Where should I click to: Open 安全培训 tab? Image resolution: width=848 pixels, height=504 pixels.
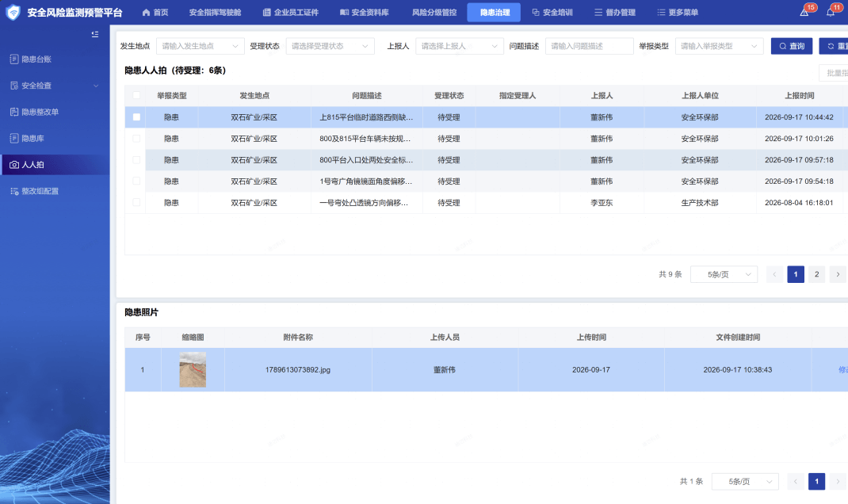tap(552, 12)
